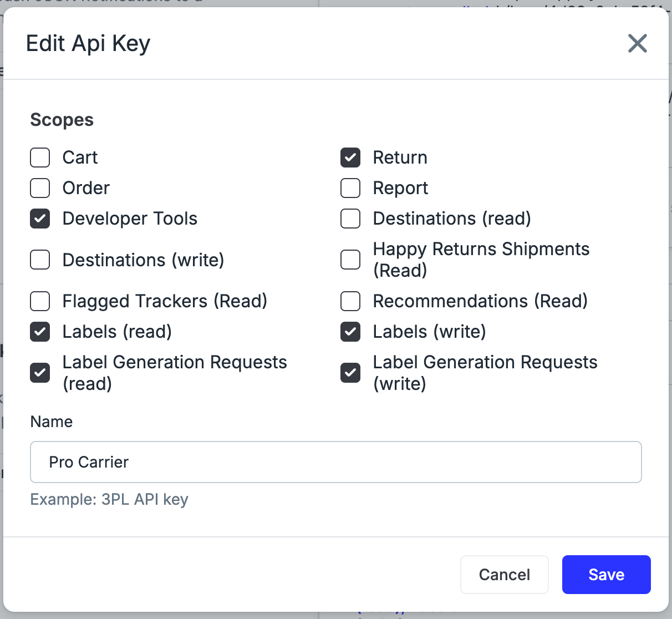Image resolution: width=672 pixels, height=619 pixels.
Task: Enable the Report scope
Action: click(350, 188)
